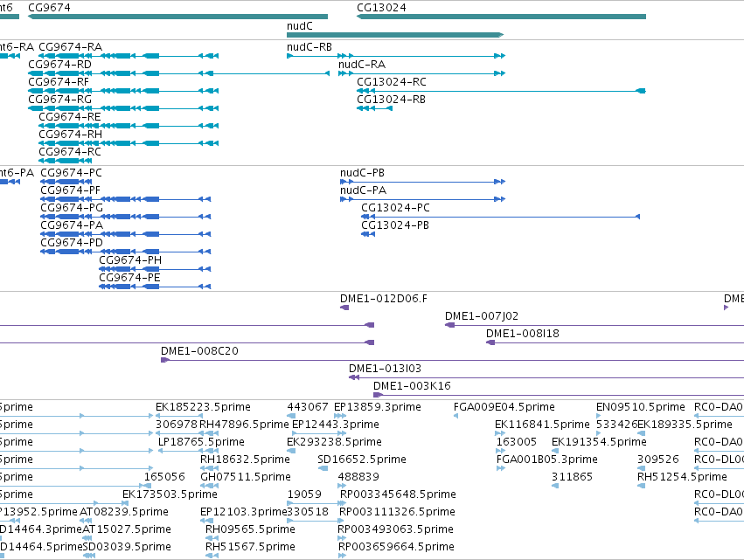Image resolution: width=744 pixels, height=560 pixels.
Task: Click the EK293238.5prime EST label
Action: [x=335, y=442]
